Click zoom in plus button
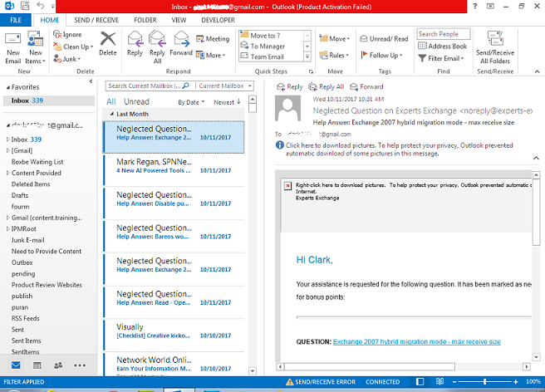The width and height of the screenshot is (545, 392). [516, 381]
